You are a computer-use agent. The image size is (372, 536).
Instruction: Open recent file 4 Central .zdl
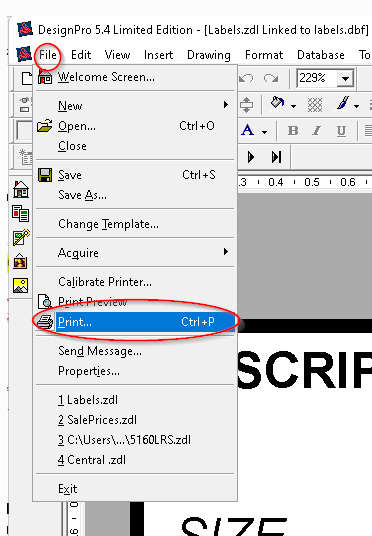point(135,460)
